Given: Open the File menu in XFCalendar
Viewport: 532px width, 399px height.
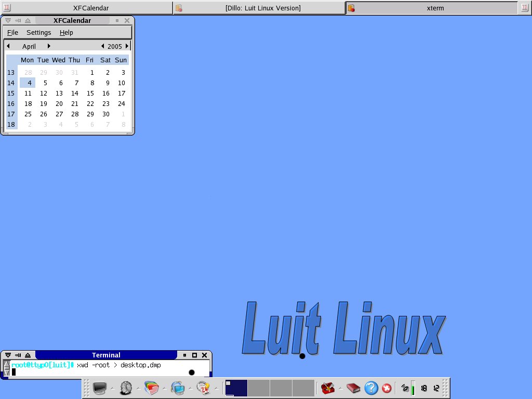Looking at the screenshot, I should click(12, 33).
